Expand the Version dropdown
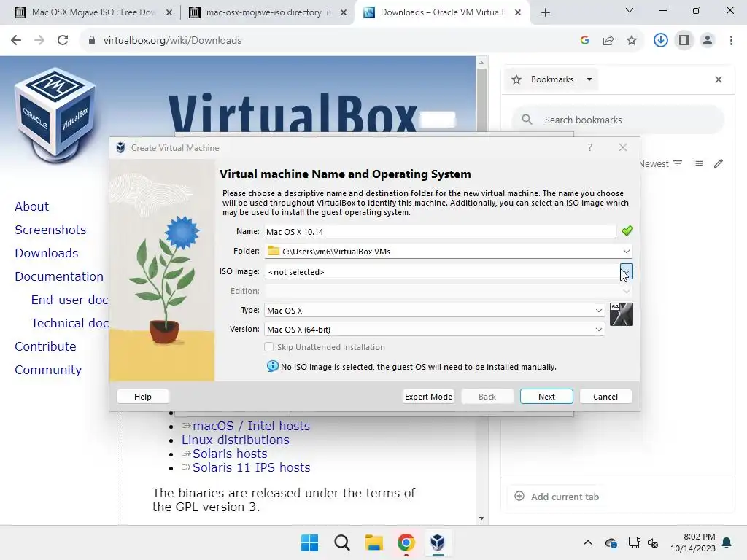This screenshot has width=747, height=560. pyautogui.click(x=599, y=330)
